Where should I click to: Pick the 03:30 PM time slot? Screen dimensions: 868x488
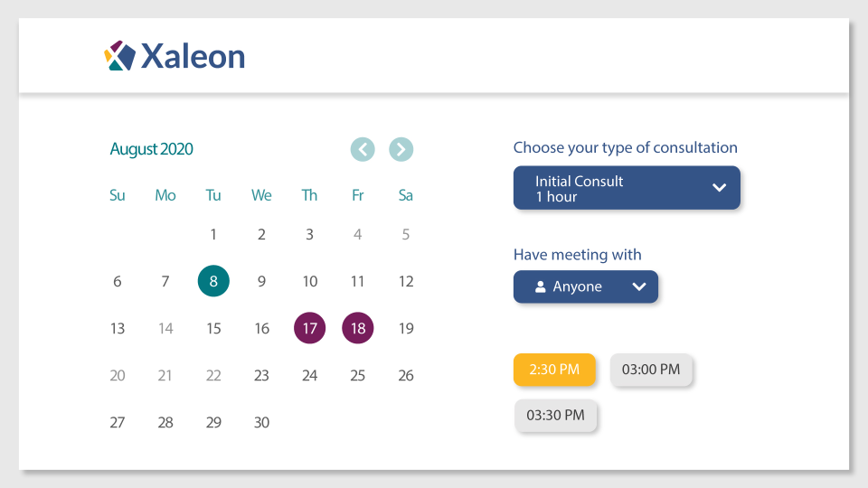(555, 416)
